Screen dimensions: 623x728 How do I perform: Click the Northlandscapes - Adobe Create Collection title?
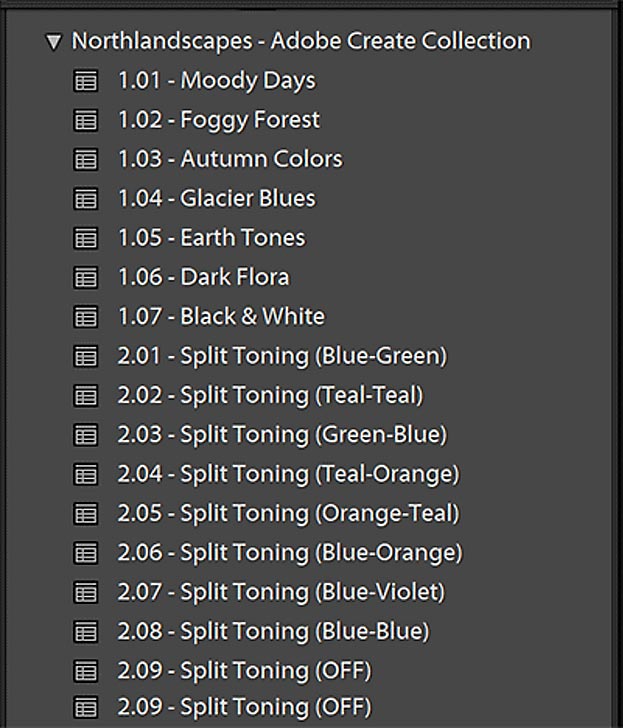click(300, 41)
